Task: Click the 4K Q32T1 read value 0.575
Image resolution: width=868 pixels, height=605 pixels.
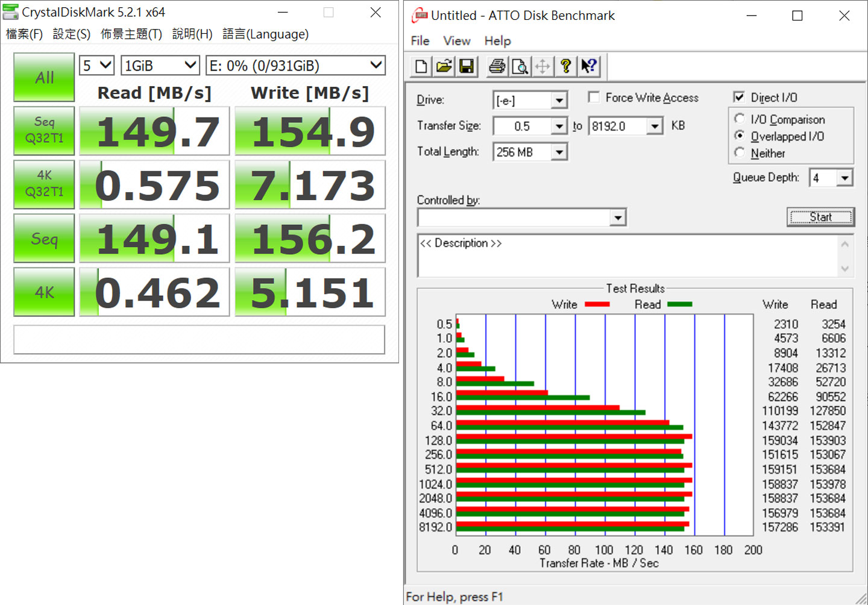Action: tap(154, 184)
